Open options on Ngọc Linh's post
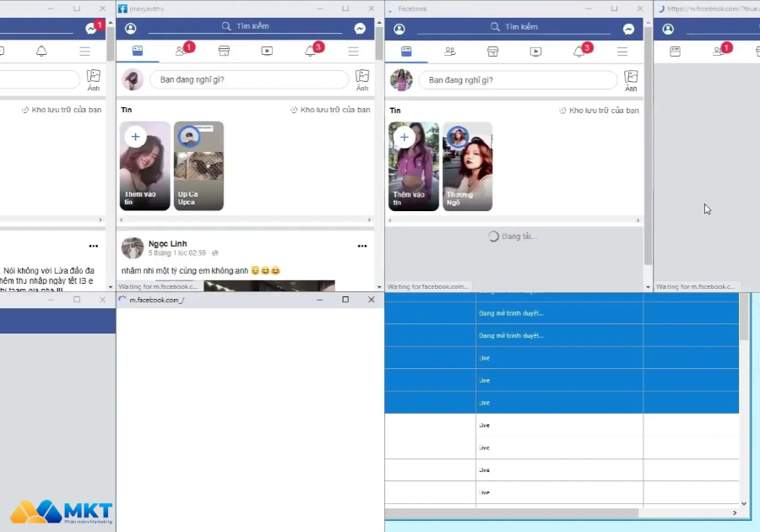This screenshot has width=760, height=532. click(x=362, y=246)
